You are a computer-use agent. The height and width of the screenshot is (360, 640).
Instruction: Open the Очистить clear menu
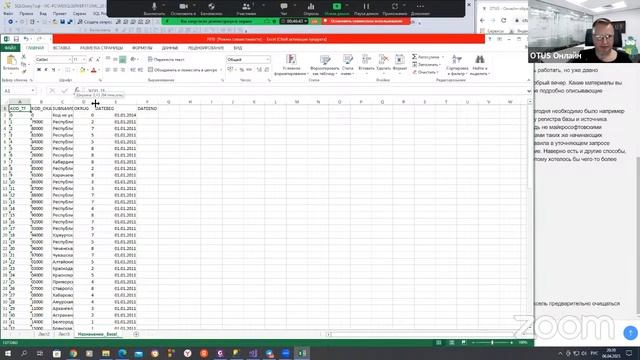[426, 72]
